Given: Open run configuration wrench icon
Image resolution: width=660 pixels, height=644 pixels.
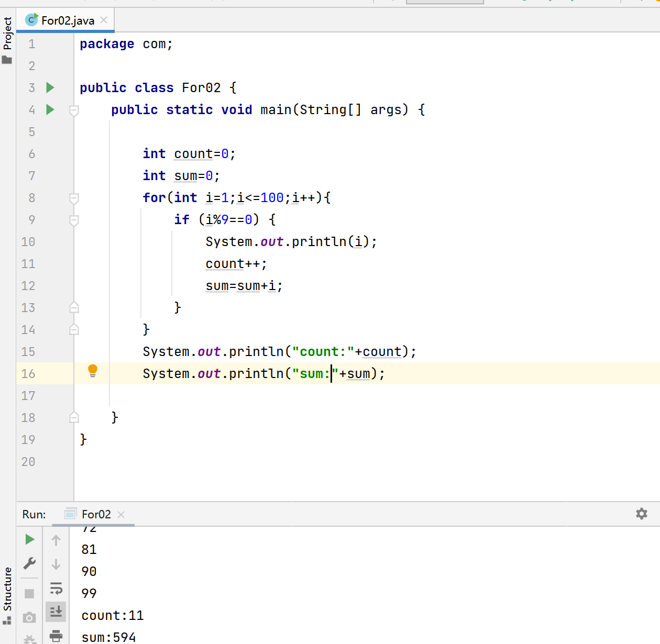Looking at the screenshot, I should [x=30, y=563].
